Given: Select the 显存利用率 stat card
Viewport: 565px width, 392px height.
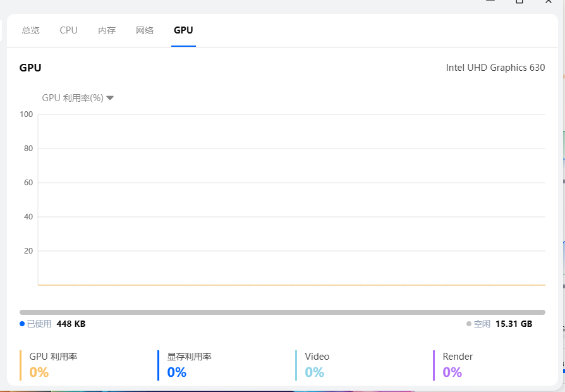Looking at the screenshot, I should click(x=189, y=365).
